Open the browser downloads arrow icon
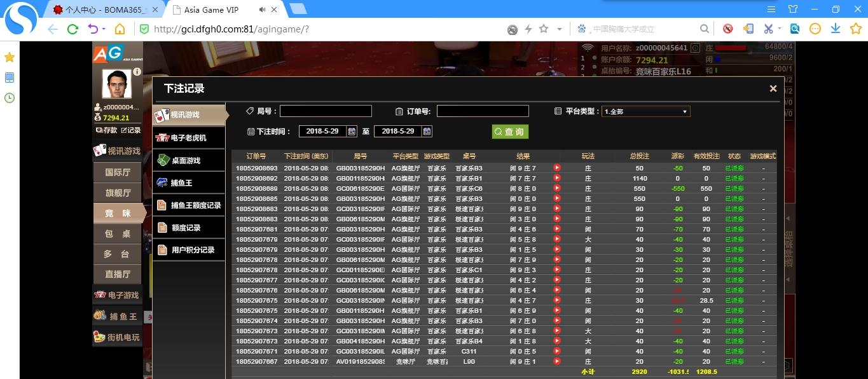Image resolution: width=868 pixels, height=379 pixels. (x=836, y=29)
